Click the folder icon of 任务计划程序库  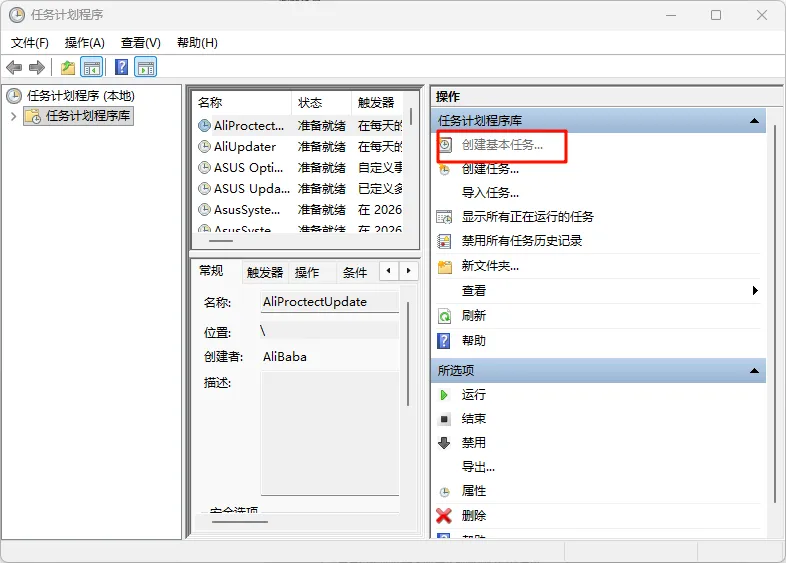click(34, 116)
